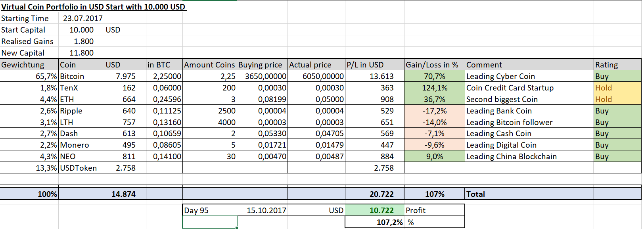The image size is (644, 229).
Task: Select the "Gain/Loss in %" header
Action: (434, 65)
